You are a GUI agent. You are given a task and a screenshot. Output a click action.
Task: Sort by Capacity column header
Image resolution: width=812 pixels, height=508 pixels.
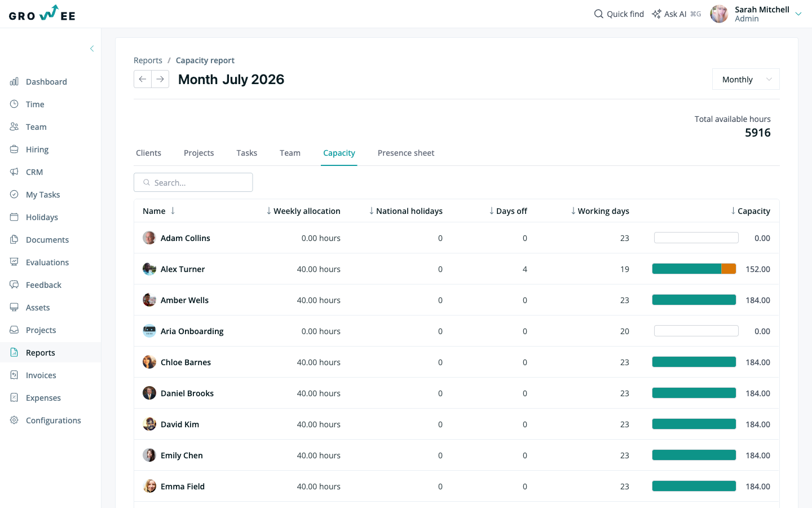[x=751, y=211]
